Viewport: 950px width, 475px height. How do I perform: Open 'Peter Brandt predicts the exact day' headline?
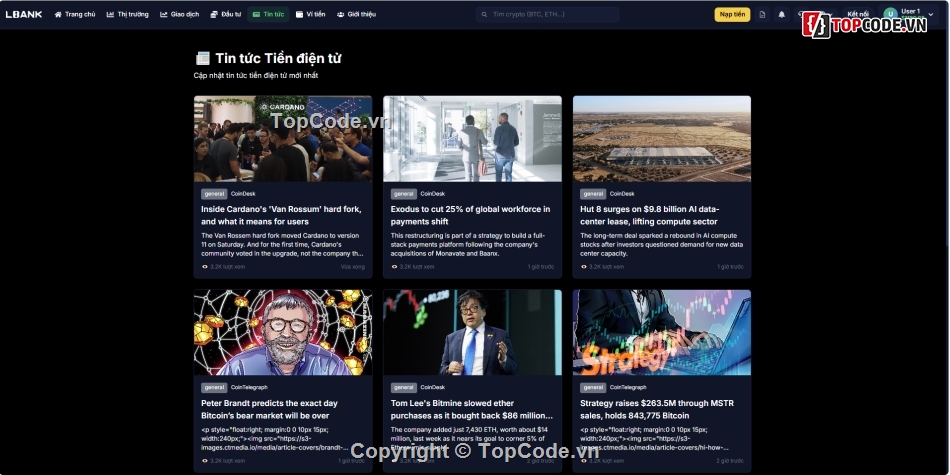pos(270,409)
